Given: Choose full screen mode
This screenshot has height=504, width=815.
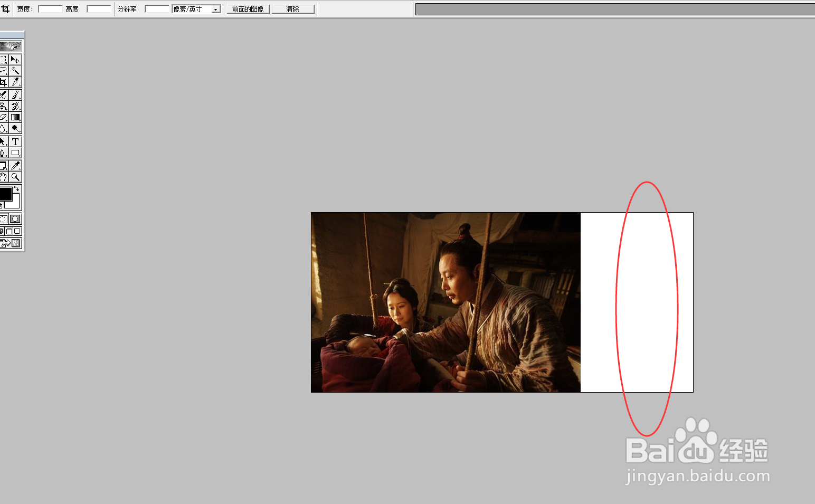Looking at the screenshot, I should coord(17,231).
